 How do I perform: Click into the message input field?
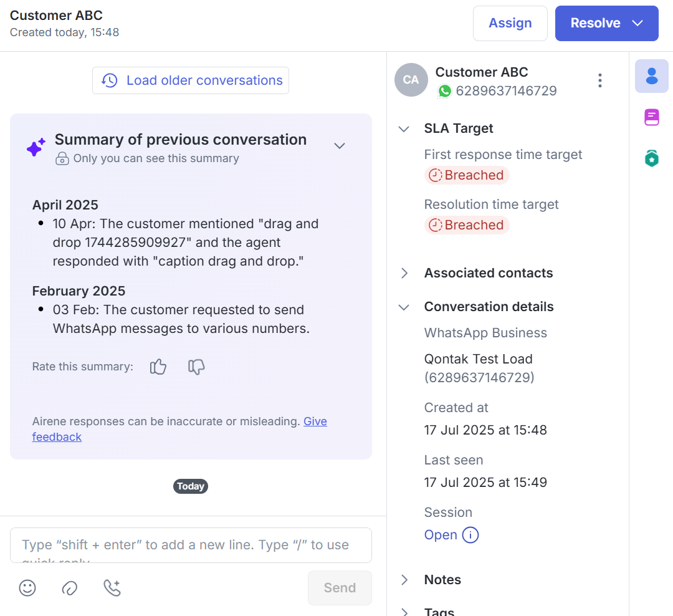click(x=191, y=545)
